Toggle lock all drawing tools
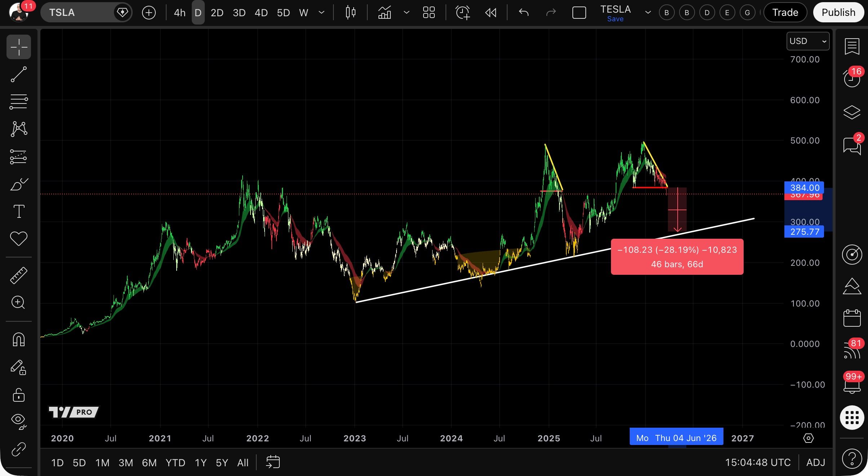Viewport: 868px width, 476px height. (x=18, y=395)
